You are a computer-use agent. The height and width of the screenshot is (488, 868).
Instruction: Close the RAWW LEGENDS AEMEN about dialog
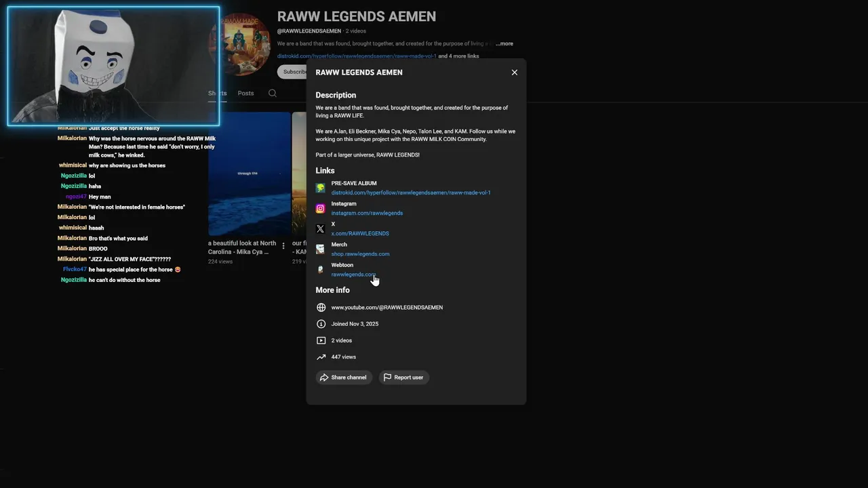(514, 73)
